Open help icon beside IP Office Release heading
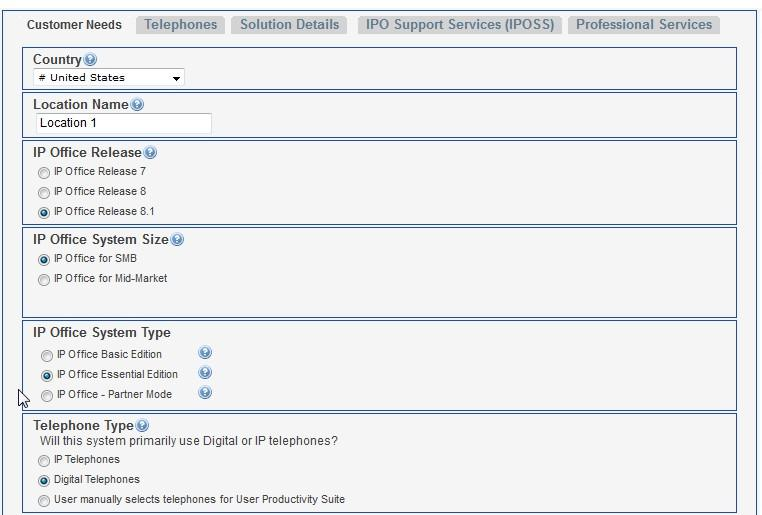The width and height of the screenshot is (762, 515). pos(151,153)
